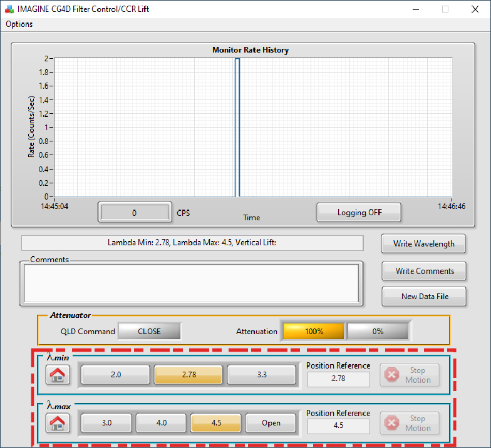This screenshot has height=448, width=491.
Task: Click the application icon in title bar
Action: tap(9, 9)
